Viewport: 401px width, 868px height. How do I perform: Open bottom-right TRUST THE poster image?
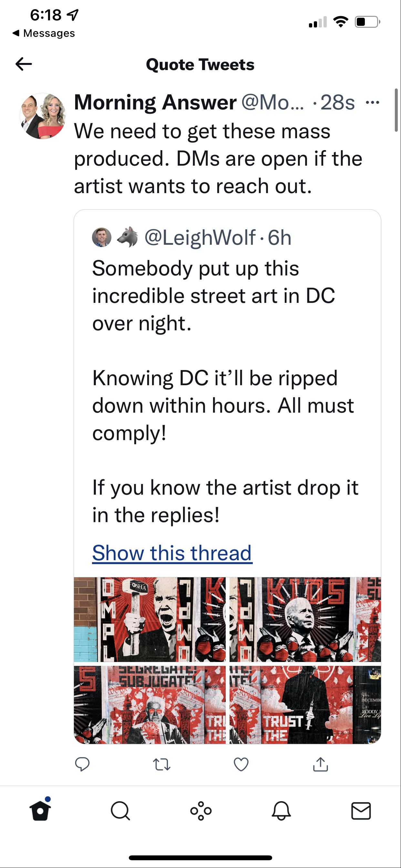point(305,705)
